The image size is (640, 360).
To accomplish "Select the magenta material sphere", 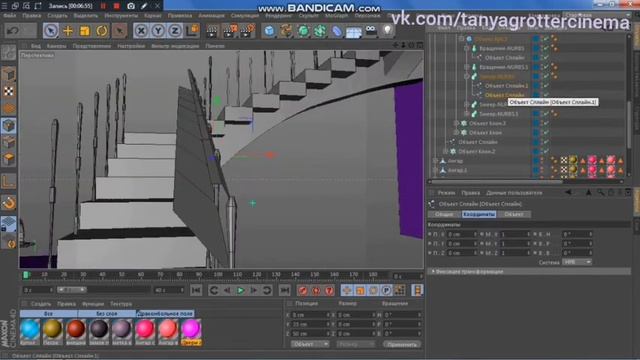I will (x=191, y=330).
